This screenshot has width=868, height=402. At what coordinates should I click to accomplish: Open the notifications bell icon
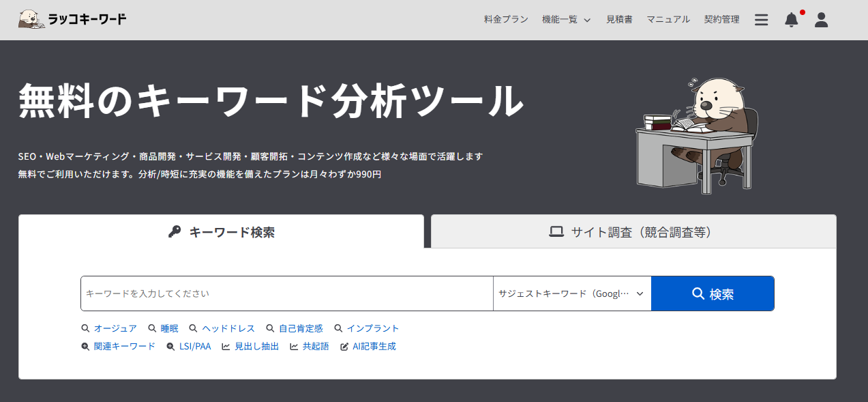pyautogui.click(x=791, y=20)
